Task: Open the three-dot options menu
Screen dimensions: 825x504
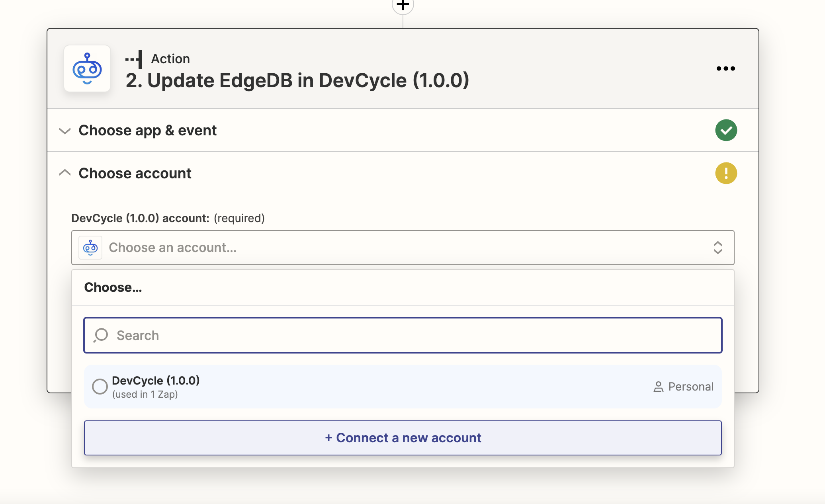Action: (x=725, y=68)
